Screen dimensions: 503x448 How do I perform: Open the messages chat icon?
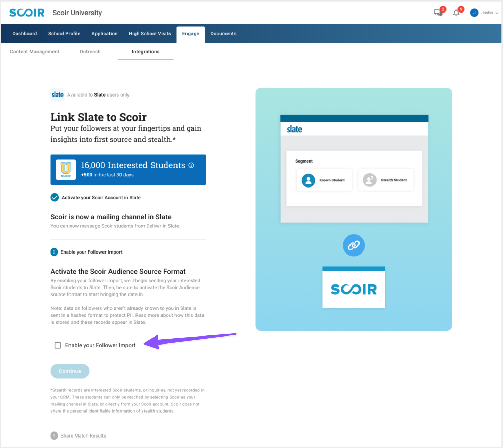pos(438,13)
